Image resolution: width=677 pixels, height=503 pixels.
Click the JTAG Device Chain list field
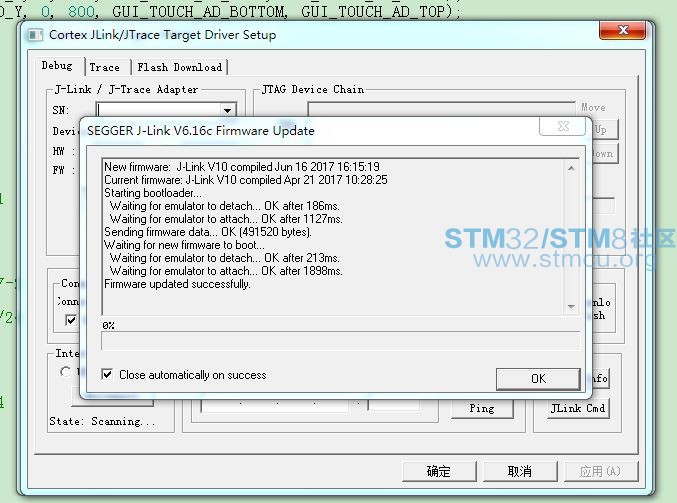pos(441,109)
